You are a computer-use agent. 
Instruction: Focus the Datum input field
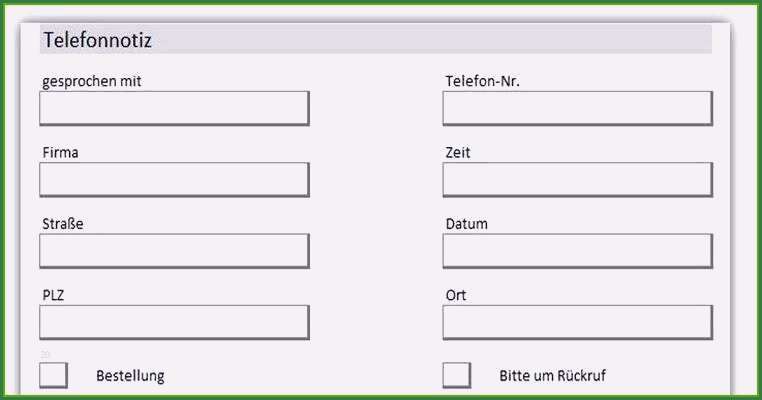(x=577, y=251)
